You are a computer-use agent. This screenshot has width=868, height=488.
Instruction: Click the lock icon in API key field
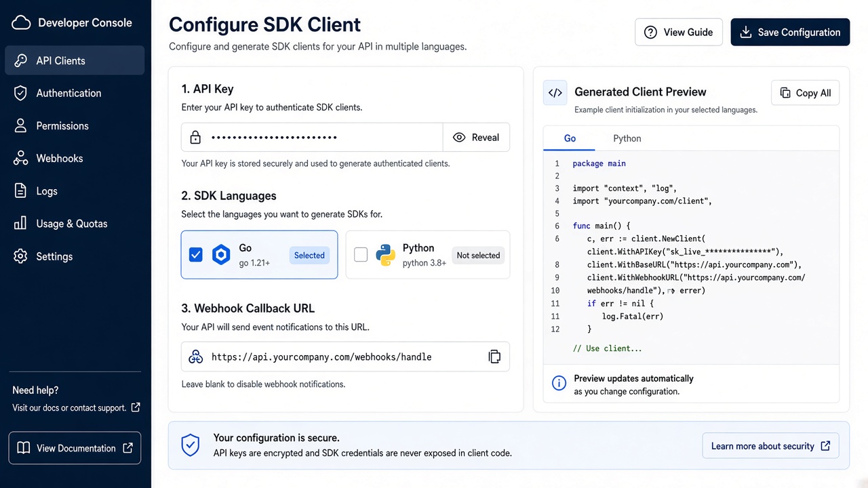pos(195,138)
